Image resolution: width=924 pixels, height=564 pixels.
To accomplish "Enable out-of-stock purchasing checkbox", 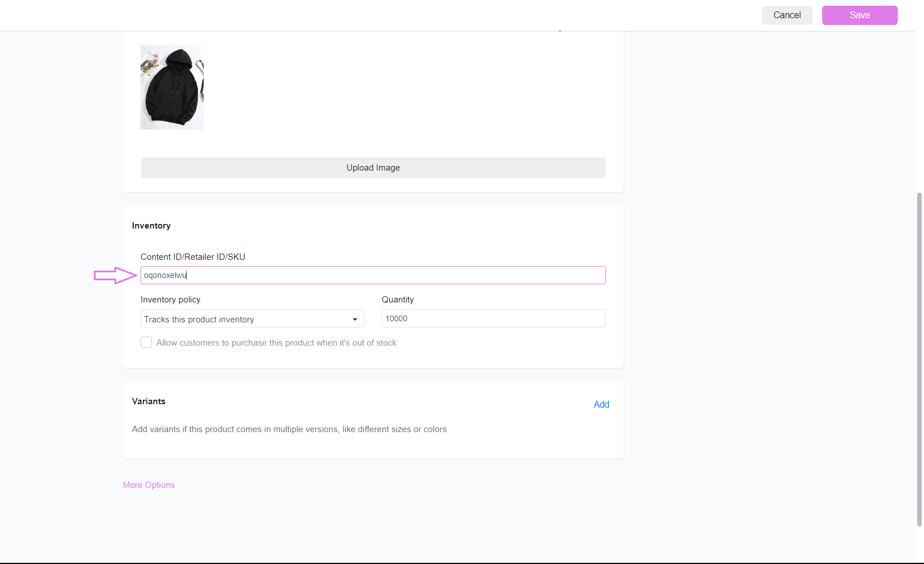I will click(x=146, y=342).
